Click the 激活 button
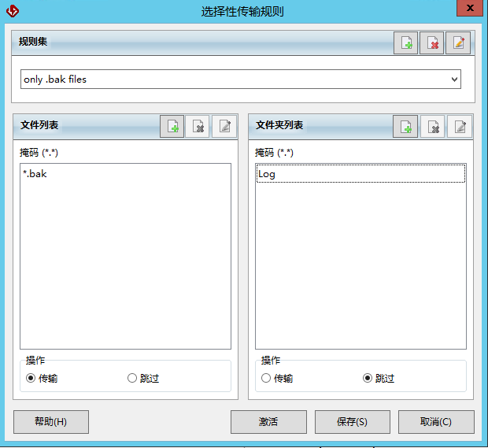Image resolution: width=488 pixels, height=448 pixels. (x=268, y=422)
